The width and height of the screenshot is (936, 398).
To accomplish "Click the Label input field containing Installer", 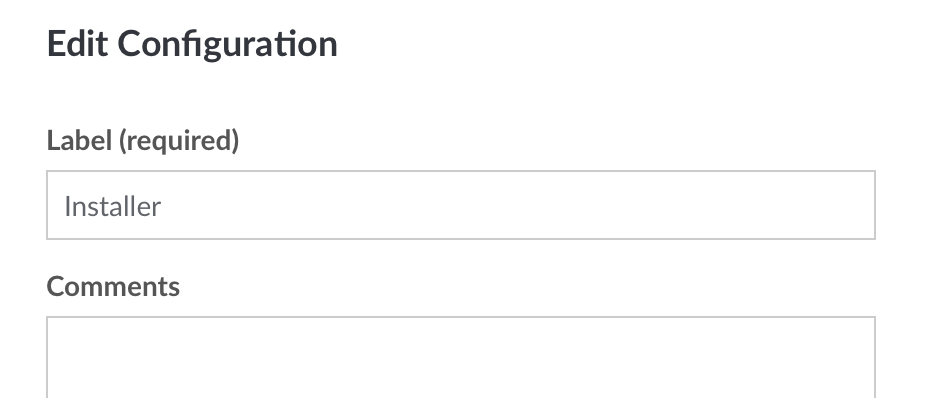I will pyautogui.click(x=461, y=205).
